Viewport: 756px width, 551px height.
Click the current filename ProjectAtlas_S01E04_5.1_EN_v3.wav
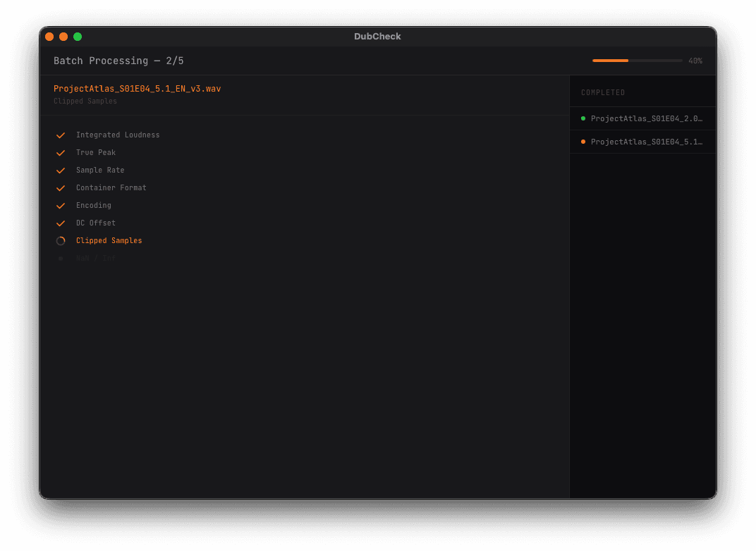tap(137, 89)
